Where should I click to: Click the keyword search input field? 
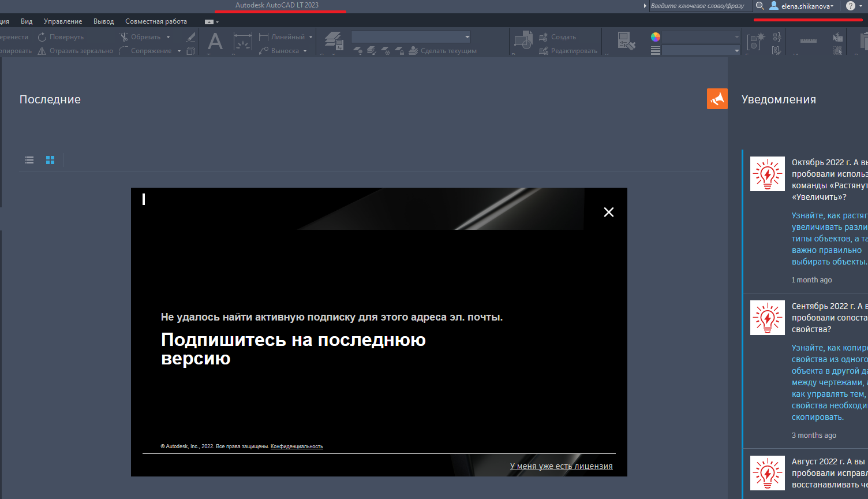(701, 6)
